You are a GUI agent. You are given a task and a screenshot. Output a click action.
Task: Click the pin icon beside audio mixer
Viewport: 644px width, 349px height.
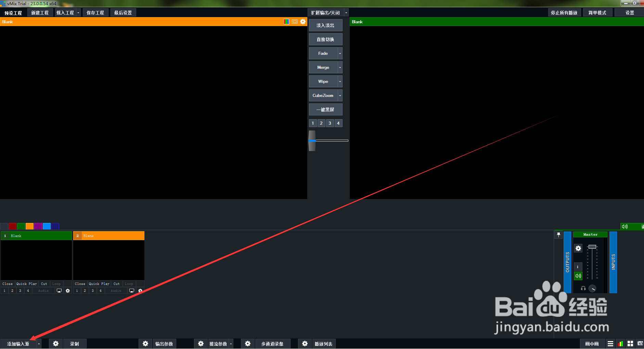tap(558, 235)
